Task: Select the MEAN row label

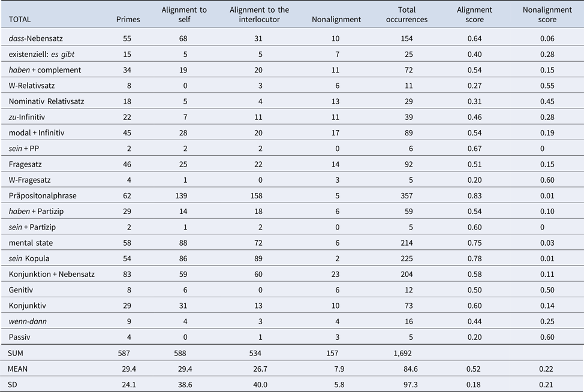Action: click(20, 367)
